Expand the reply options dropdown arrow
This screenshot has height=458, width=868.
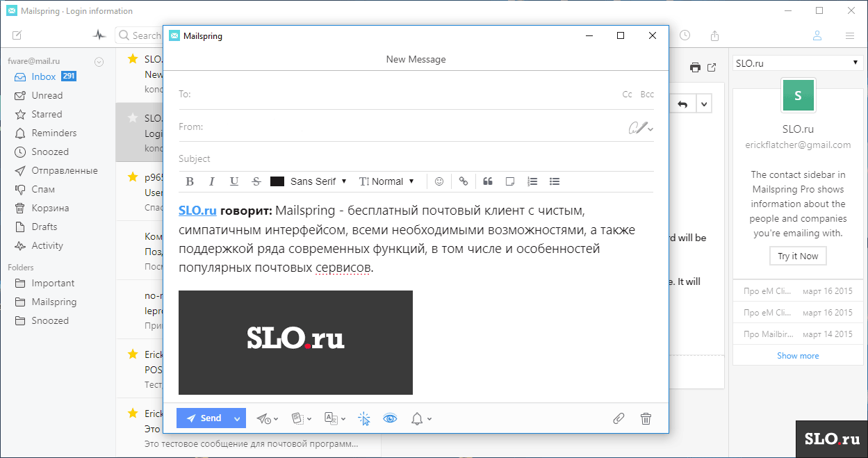tap(704, 104)
